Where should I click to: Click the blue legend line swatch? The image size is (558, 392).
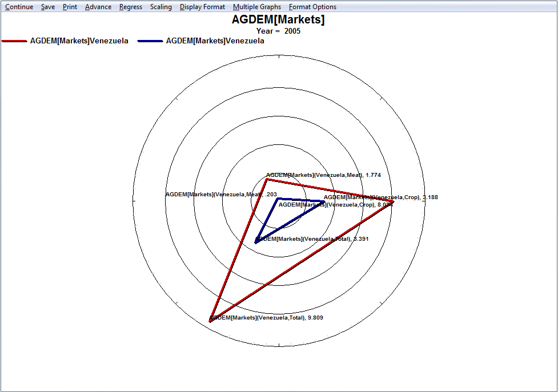[x=150, y=41]
